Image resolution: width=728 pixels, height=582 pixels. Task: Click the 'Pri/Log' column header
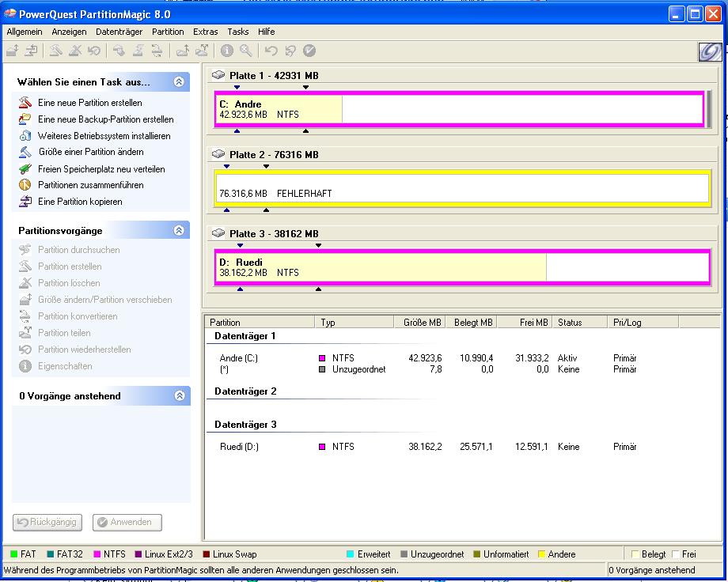[643, 322]
